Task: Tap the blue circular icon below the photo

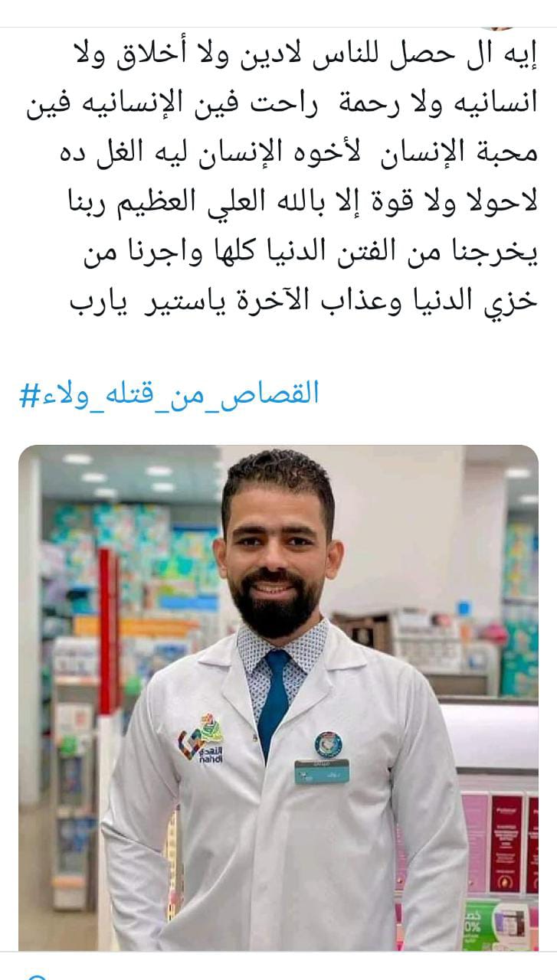Action: pyautogui.click(x=35, y=977)
